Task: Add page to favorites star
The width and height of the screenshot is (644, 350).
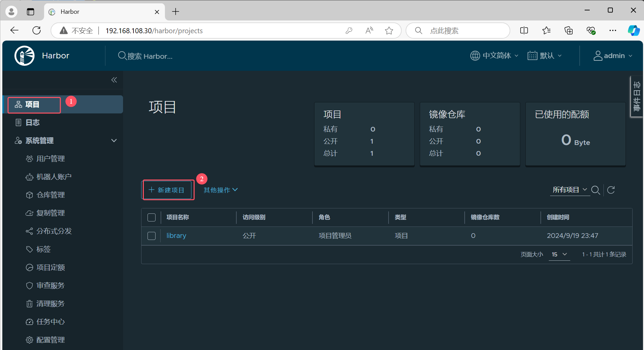Action: (389, 31)
